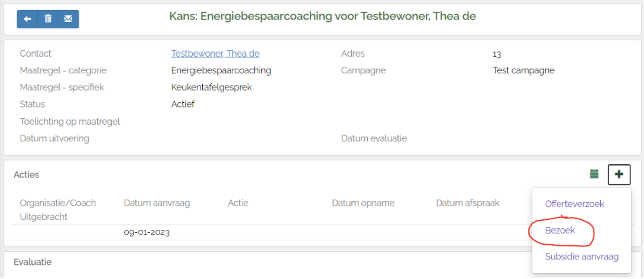Screen dimensions: 644x279
Task: Click the Organisatie/Coach column header
Action: (58, 203)
